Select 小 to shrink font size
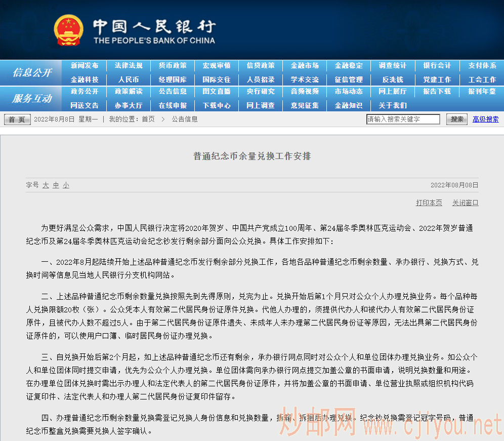504x441 pixels. [65, 185]
